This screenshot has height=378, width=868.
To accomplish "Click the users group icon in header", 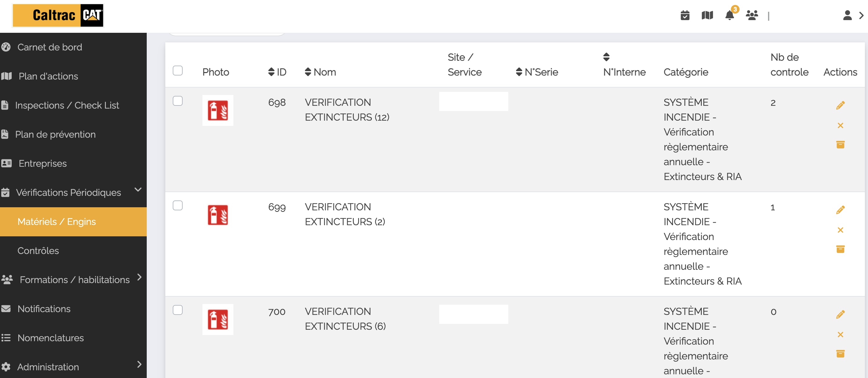I will point(752,15).
